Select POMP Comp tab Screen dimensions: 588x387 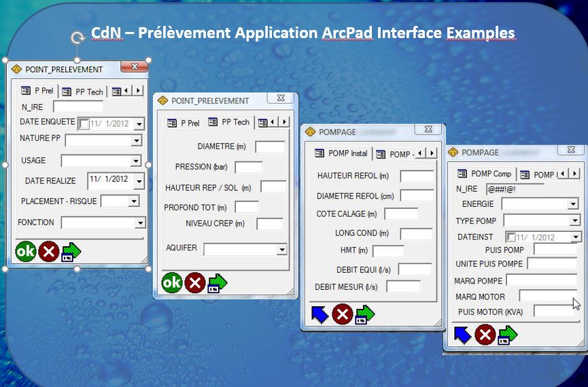tap(485, 173)
